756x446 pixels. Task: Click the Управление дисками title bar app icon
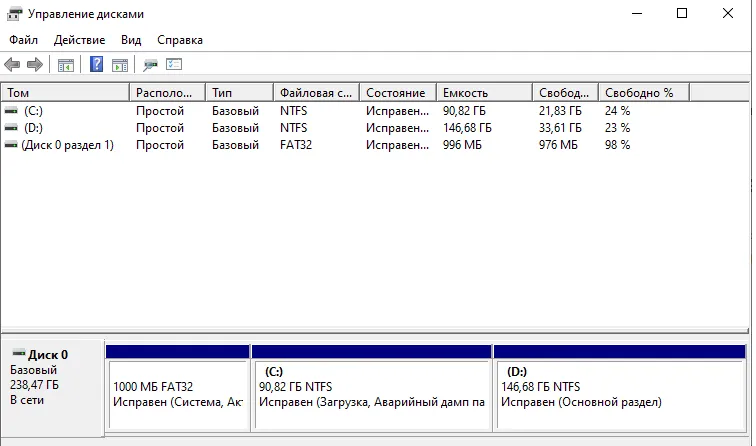pyautogui.click(x=14, y=14)
